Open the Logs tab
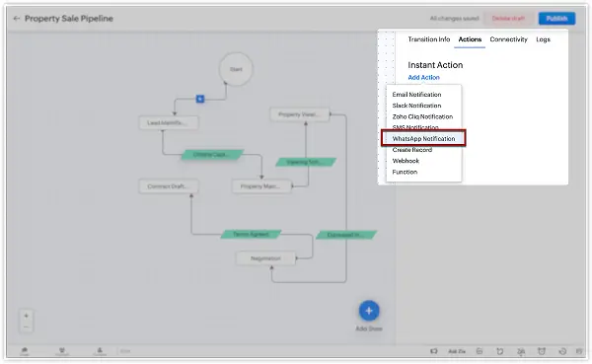The width and height of the screenshot is (592, 364). coord(543,39)
